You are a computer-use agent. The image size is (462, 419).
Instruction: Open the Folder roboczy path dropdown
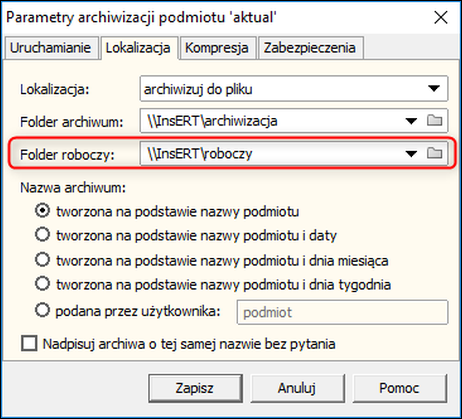[411, 154]
